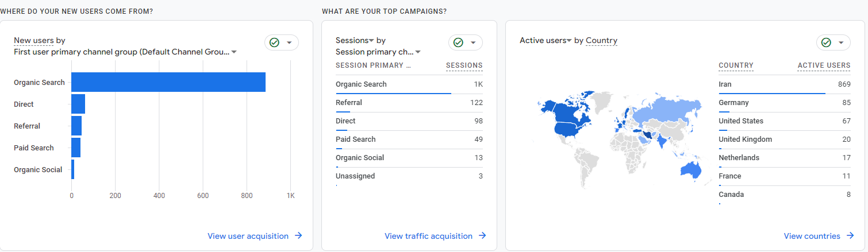The width and height of the screenshot is (868, 252).
Task: Open View user acquisition link
Action: click(248, 236)
